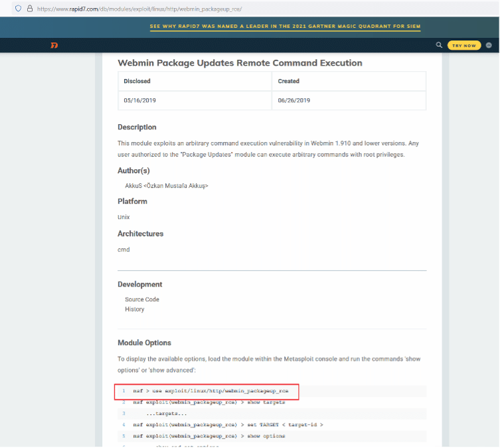Click the 'set TARGET < target-id >' code line
The image size is (500, 448).
click(x=228, y=425)
